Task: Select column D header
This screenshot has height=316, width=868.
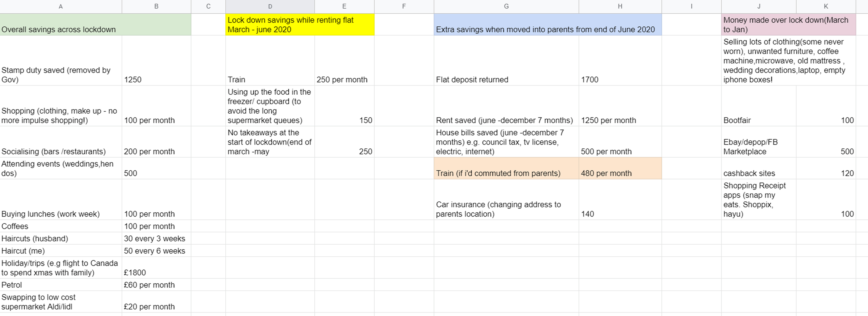Action: 270,6
